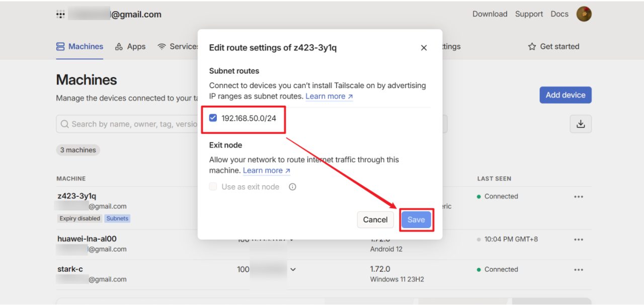Save the route settings
Viewport: 644px width, 305px height.
coord(416,220)
